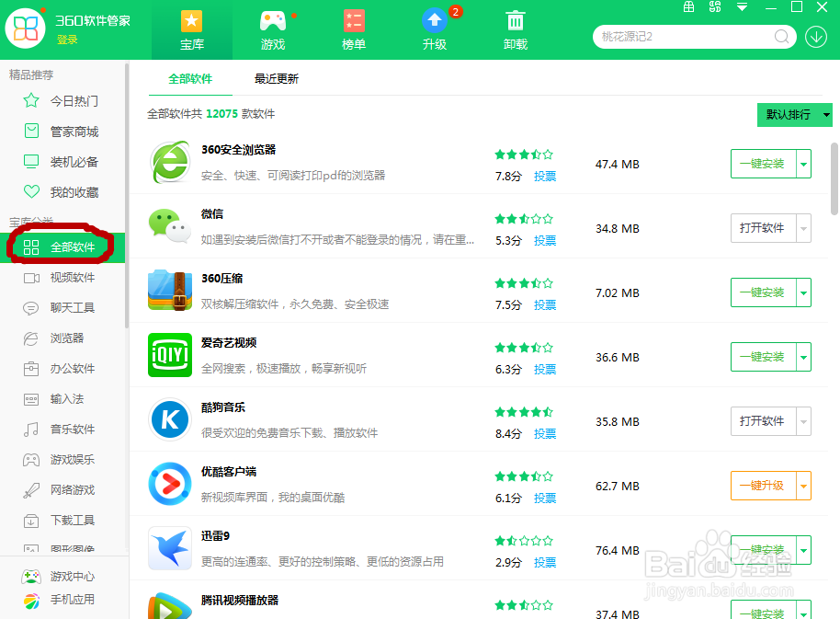840x619 pixels.
Task: Open the 榜单 ranking list tab
Action: (354, 30)
